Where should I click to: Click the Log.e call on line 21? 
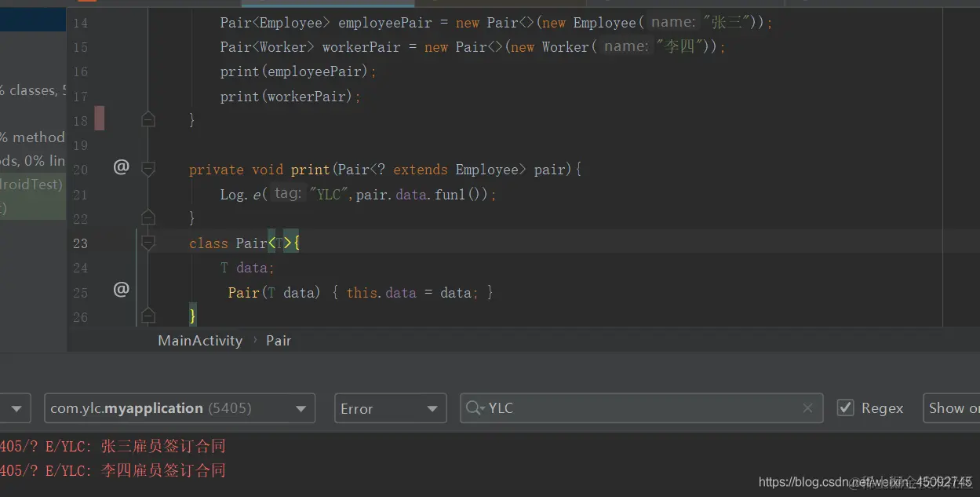[x=359, y=194]
